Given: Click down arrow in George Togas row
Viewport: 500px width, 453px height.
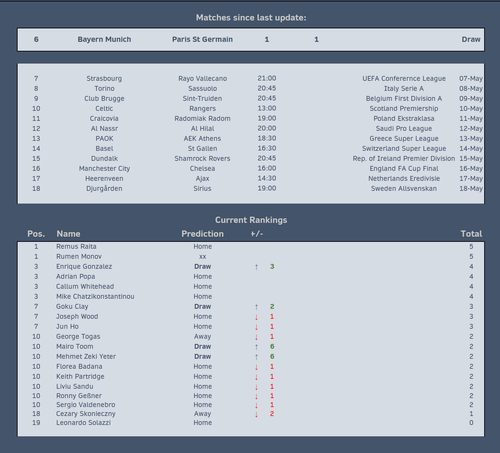Looking at the screenshot, I should click(x=256, y=337).
